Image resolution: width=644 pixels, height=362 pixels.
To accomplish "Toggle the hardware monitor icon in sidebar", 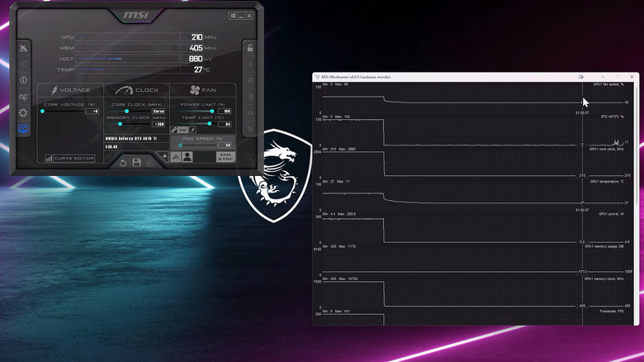I will click(23, 129).
